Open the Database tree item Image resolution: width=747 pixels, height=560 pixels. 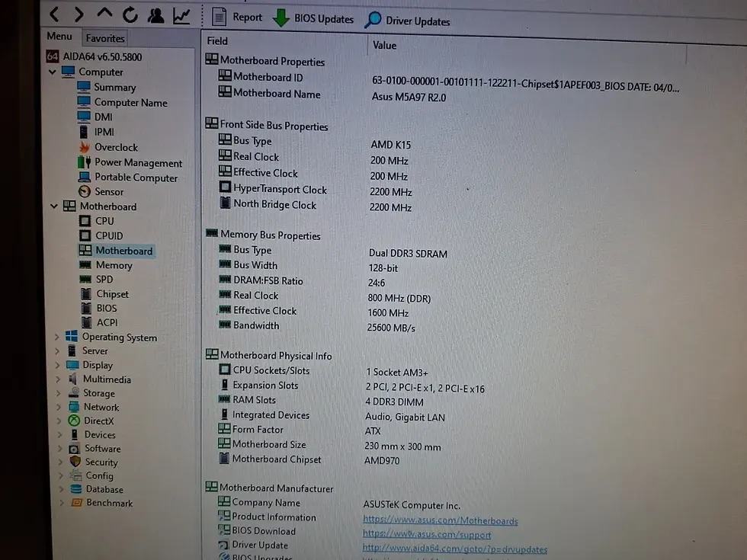pyautogui.click(x=97, y=489)
